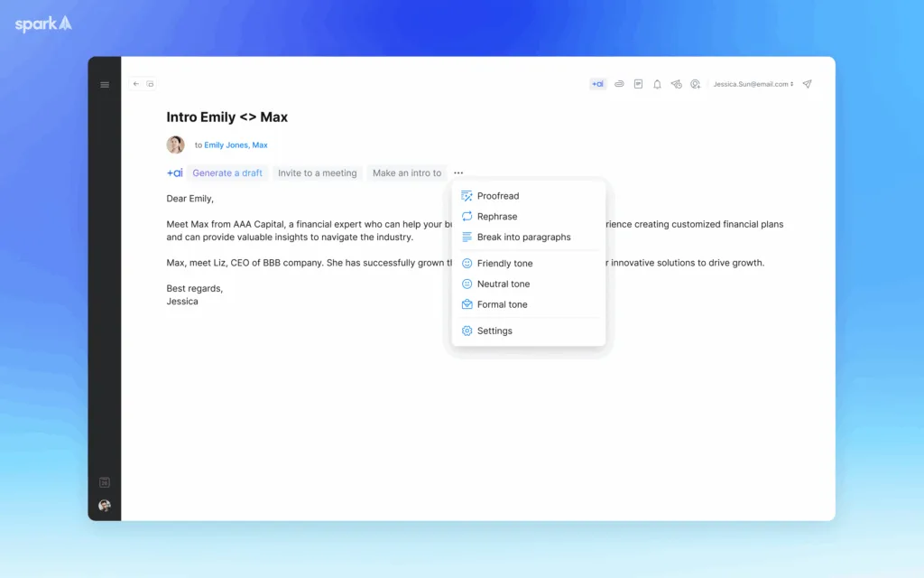Activate the +AI assistant in the toolbar
This screenshot has height=578, width=924.
tap(597, 83)
